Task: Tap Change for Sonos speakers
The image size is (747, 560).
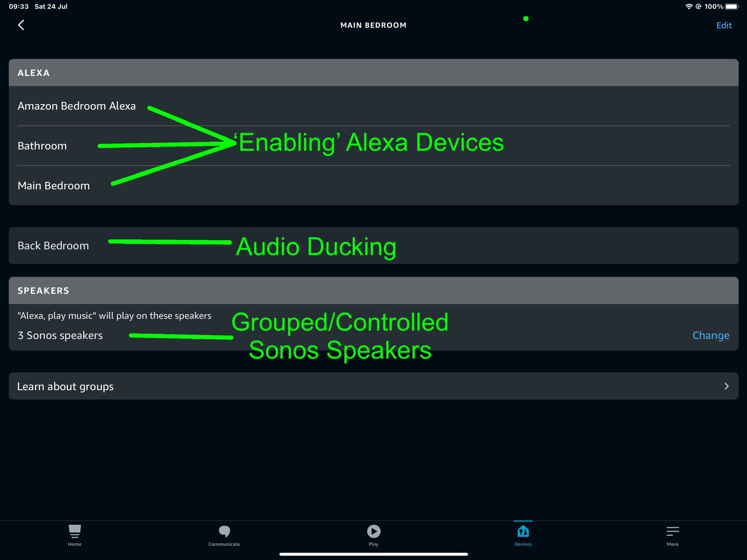Action: (x=711, y=335)
